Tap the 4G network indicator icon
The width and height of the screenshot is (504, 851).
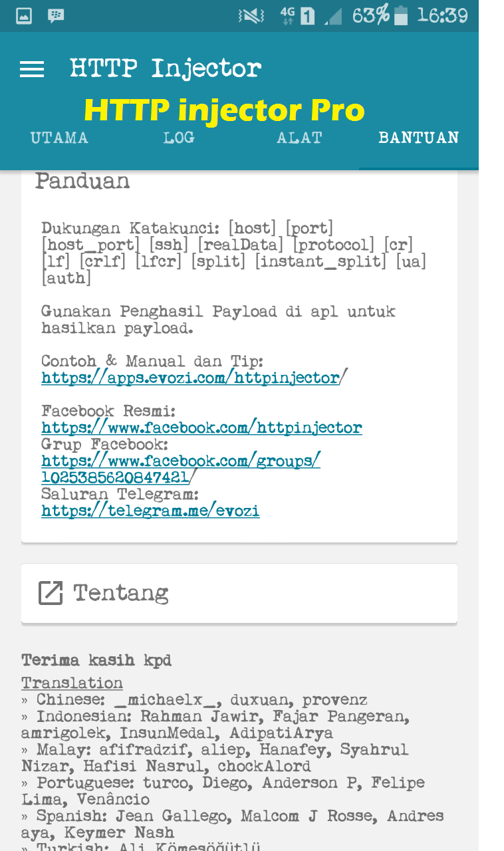coord(288,16)
